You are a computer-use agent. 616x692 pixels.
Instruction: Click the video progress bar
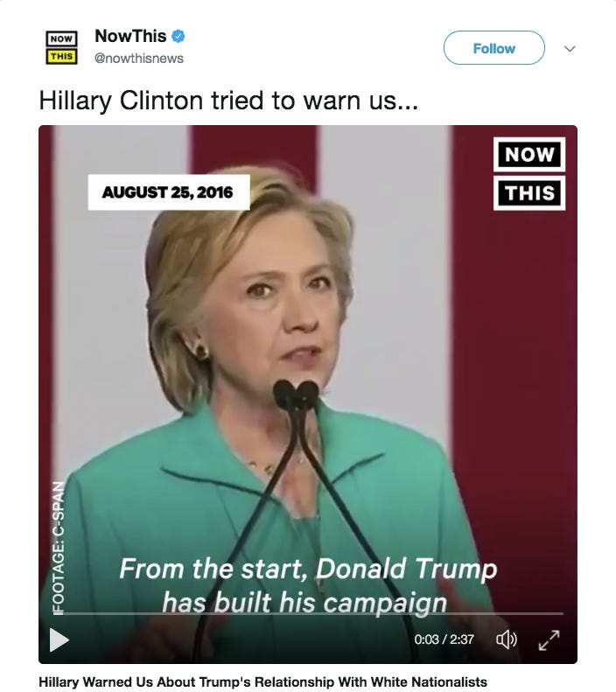[308, 613]
